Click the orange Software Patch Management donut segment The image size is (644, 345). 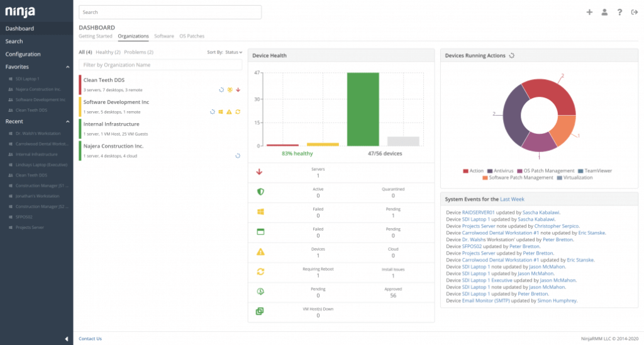[563, 129]
